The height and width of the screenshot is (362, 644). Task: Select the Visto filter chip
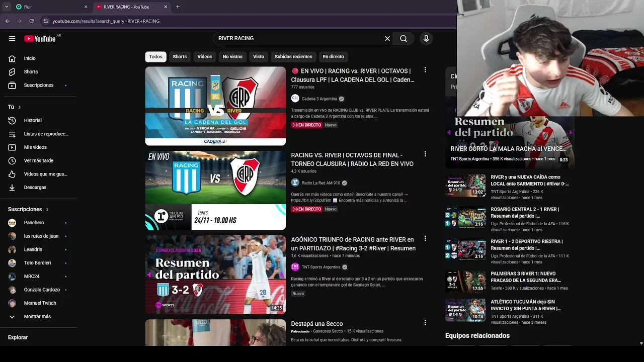click(259, 56)
